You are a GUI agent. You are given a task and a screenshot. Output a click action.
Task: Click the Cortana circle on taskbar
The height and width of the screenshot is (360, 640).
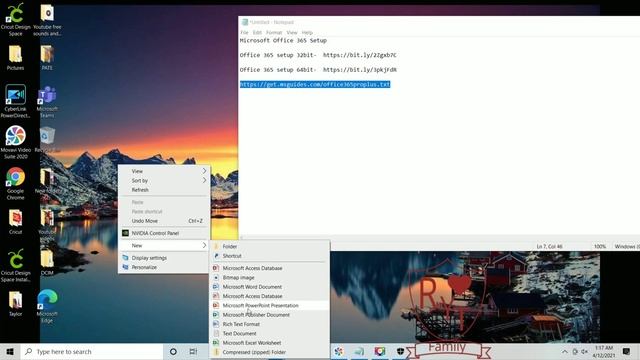coord(173,351)
